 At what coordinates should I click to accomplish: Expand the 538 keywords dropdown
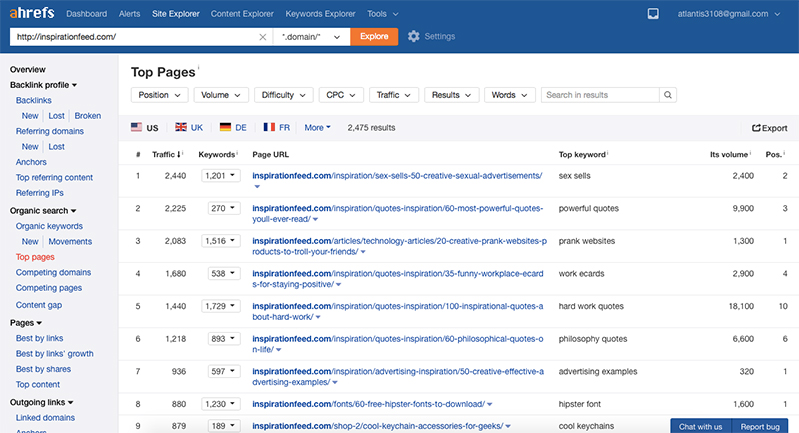coord(224,274)
